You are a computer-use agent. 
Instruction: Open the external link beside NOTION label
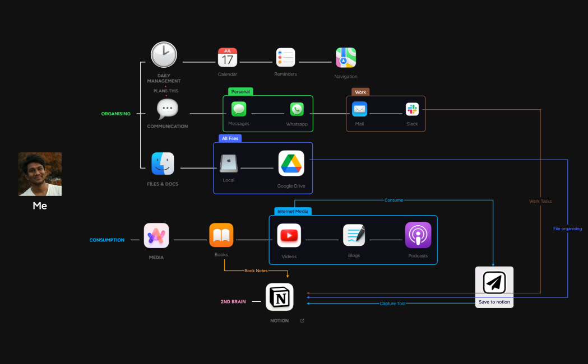[x=302, y=320]
